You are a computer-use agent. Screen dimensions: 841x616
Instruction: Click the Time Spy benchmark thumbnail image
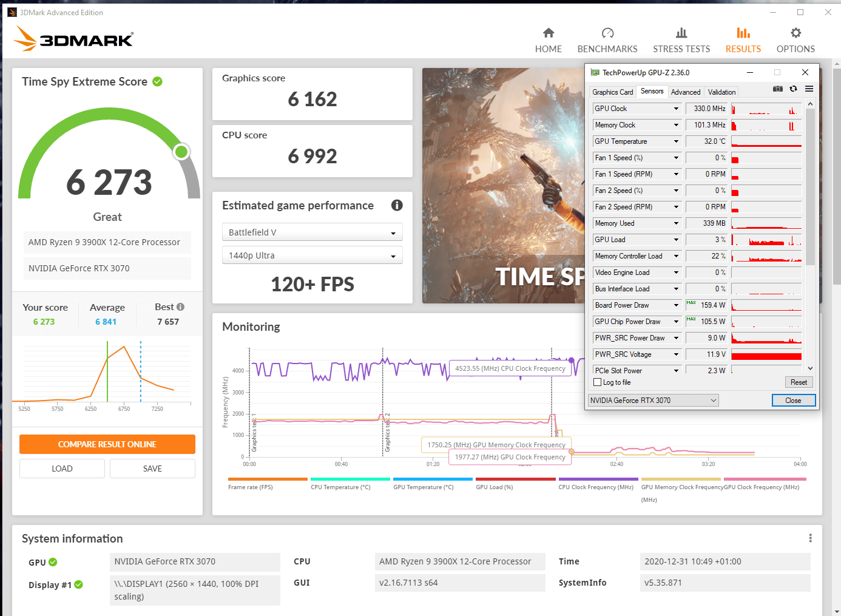[503, 186]
